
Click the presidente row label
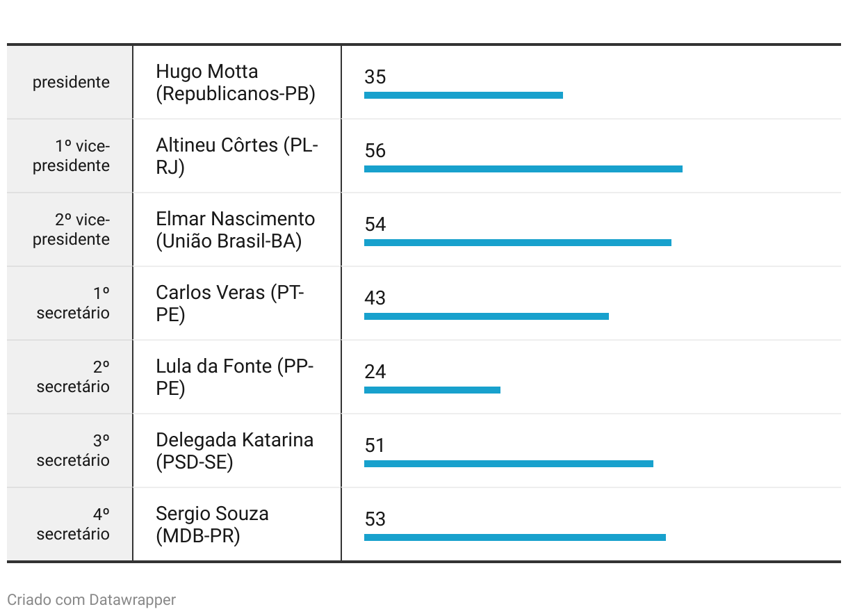(71, 82)
